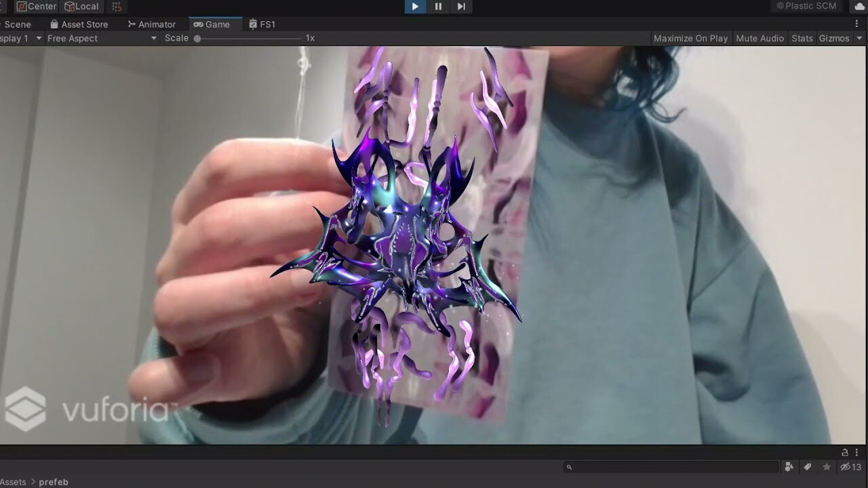Click the Project panel search field
The height and width of the screenshot is (488, 868).
pyautogui.click(x=670, y=466)
